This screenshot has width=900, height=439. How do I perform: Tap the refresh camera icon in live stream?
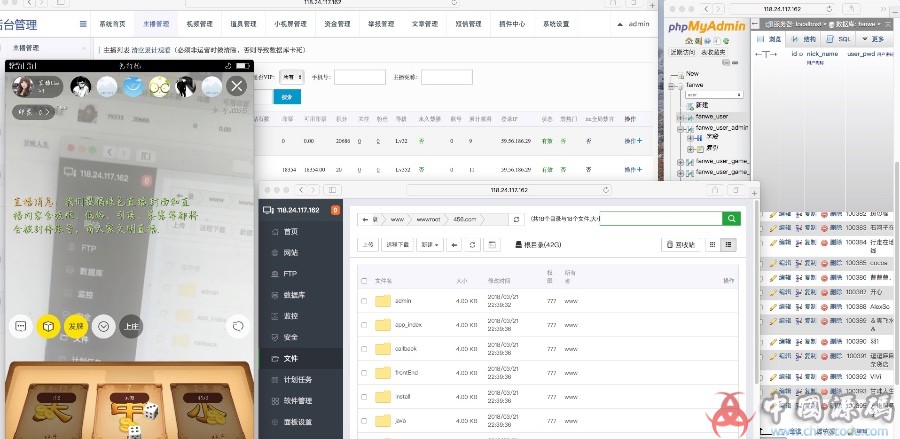pyautogui.click(x=238, y=327)
